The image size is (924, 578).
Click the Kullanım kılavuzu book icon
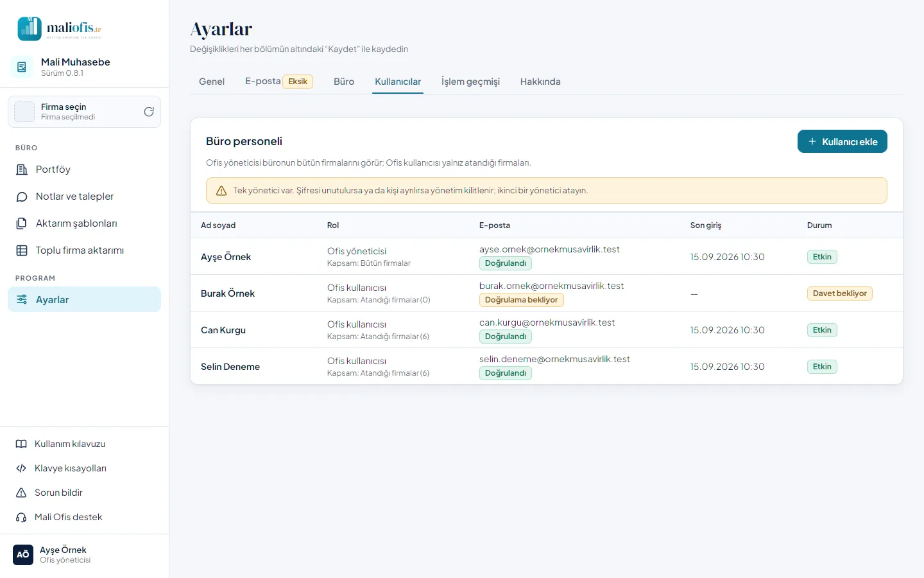(21, 444)
